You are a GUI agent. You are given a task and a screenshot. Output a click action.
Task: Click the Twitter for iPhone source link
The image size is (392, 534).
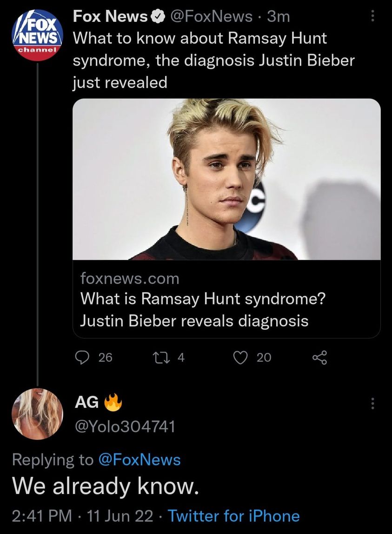click(233, 516)
